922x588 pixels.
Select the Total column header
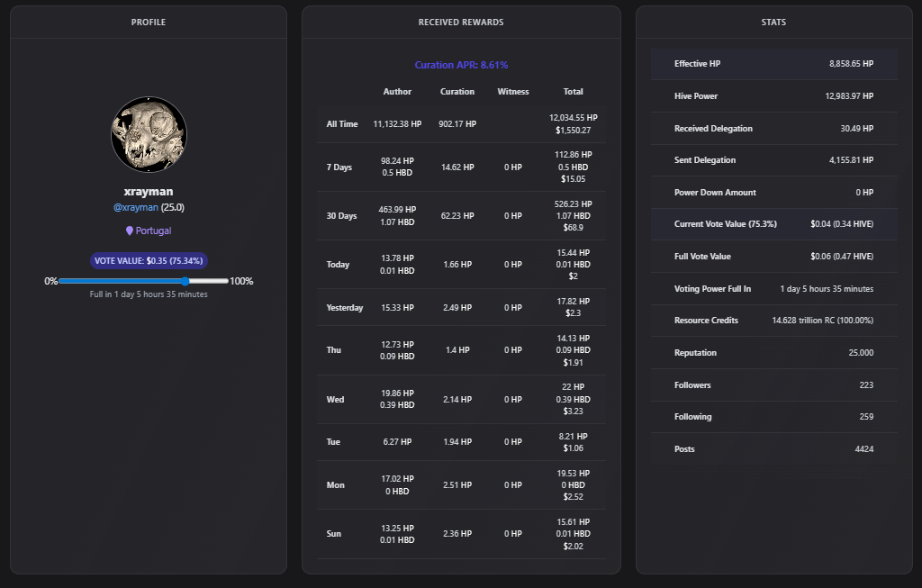tap(573, 92)
